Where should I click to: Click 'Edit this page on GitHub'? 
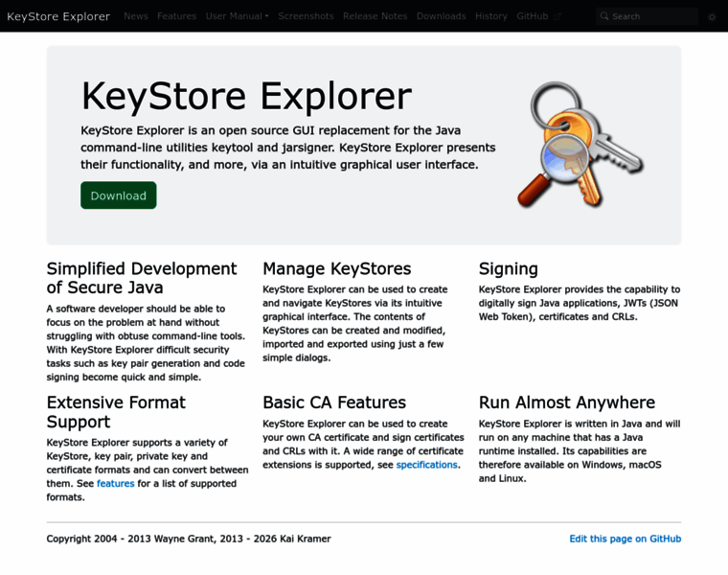pos(626,539)
